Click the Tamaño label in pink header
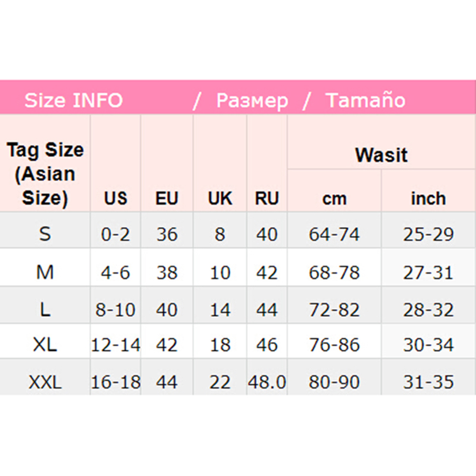Viewport: 476px width, 476px height. 365,100
